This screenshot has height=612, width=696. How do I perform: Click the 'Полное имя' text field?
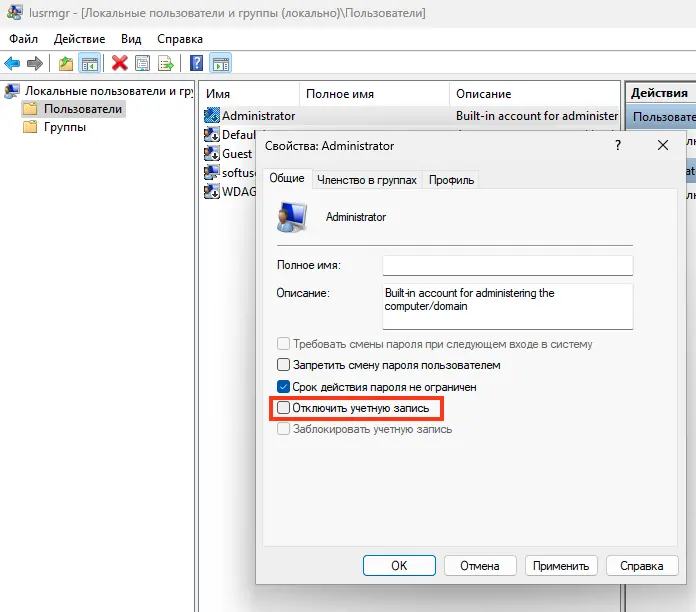pyautogui.click(x=508, y=265)
